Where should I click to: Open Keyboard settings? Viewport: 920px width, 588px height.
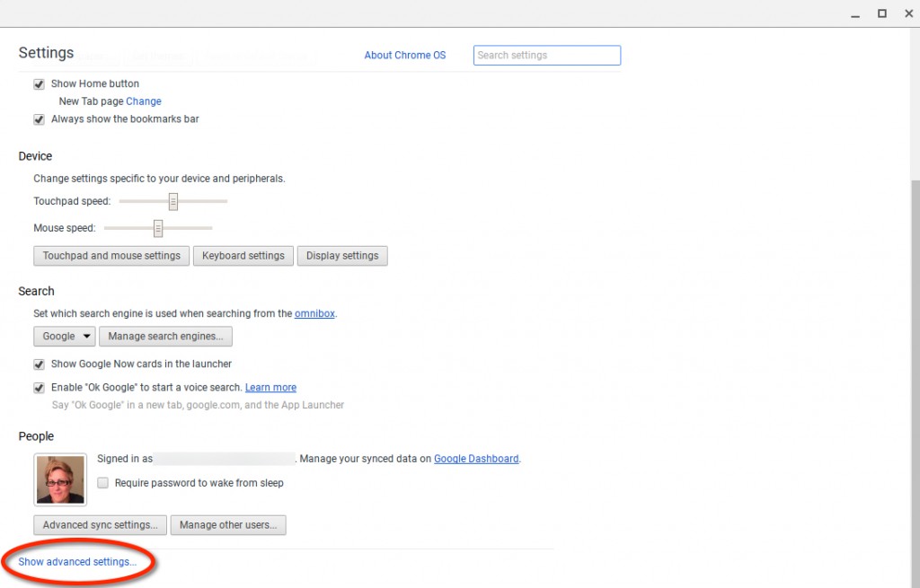[x=243, y=256]
